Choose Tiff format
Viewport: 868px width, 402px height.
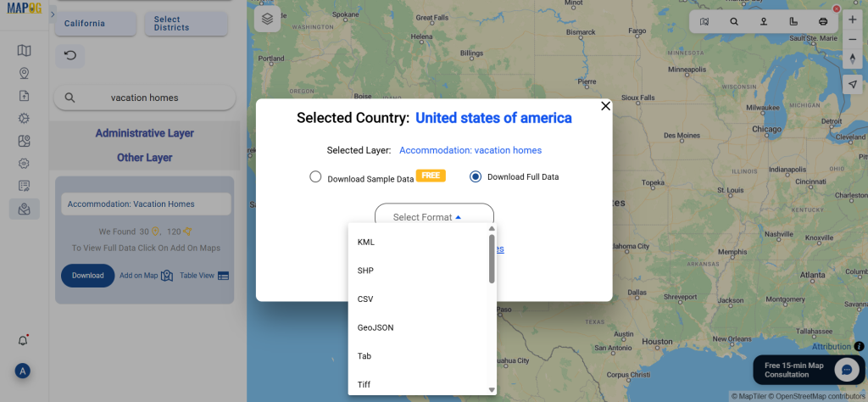(418, 384)
